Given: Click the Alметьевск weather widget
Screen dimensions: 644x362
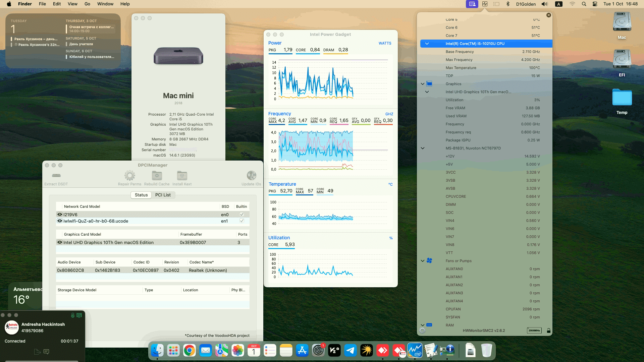Looking at the screenshot, I should point(25,297).
